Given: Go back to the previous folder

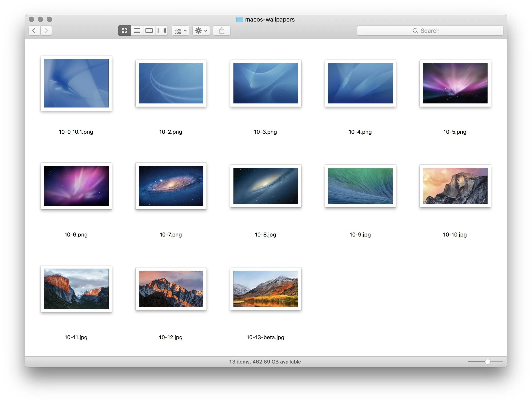Looking at the screenshot, I should [34, 31].
